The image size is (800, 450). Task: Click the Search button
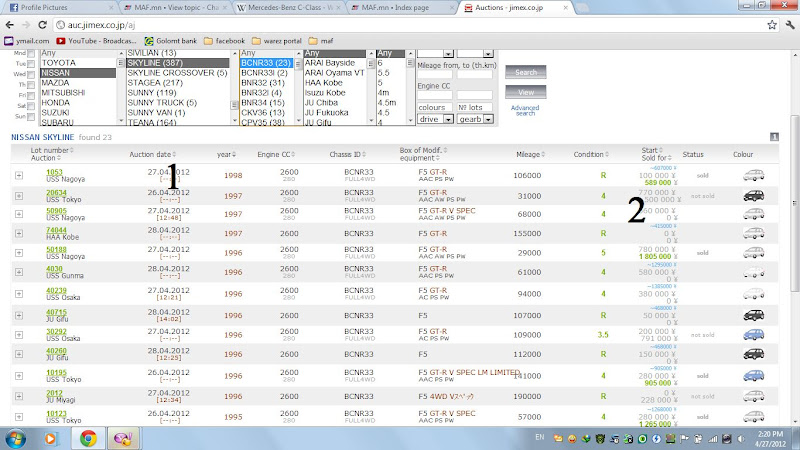point(526,72)
